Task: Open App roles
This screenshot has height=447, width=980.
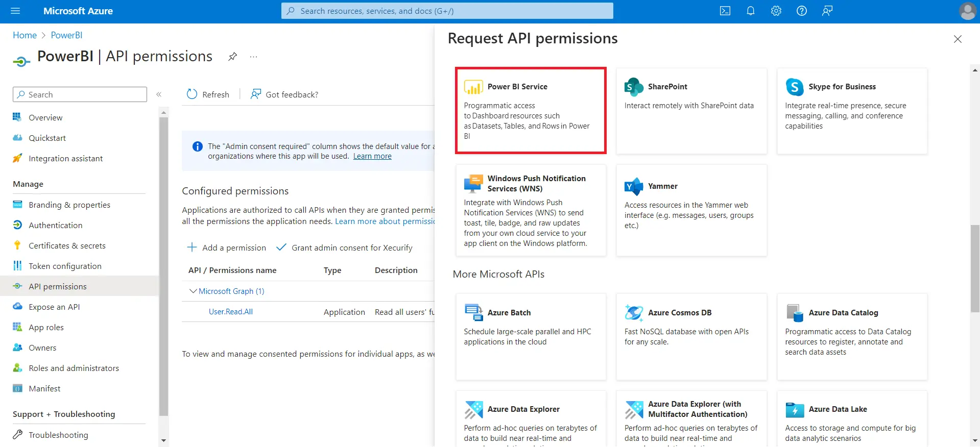Action: pos(46,327)
